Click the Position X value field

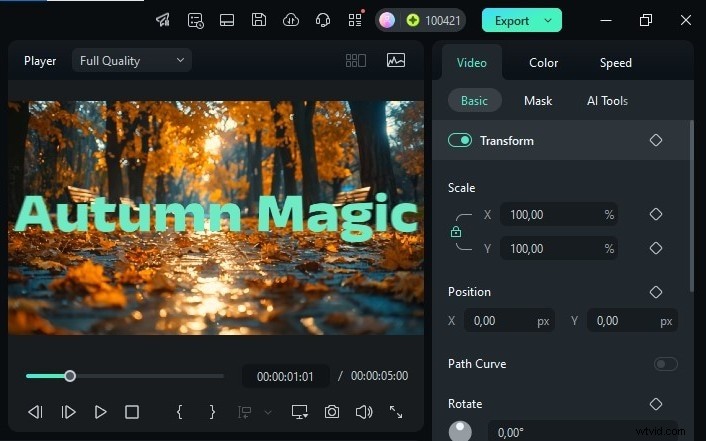pos(509,321)
